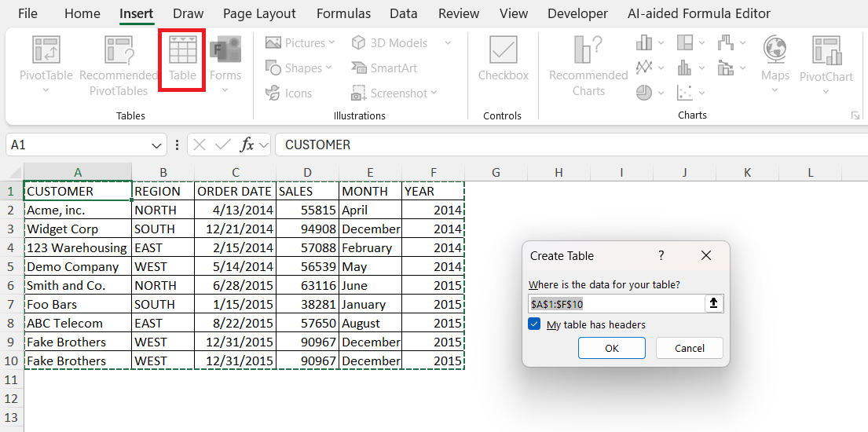Expand the formula bar fx dropdown
This screenshot has width=868, height=432.
pyautogui.click(x=264, y=145)
